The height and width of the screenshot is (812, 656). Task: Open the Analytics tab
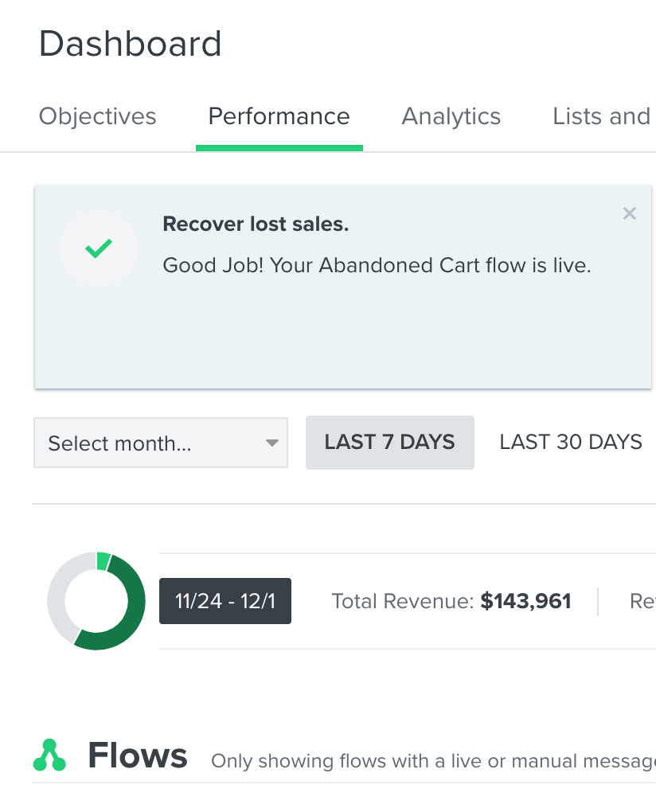(451, 116)
